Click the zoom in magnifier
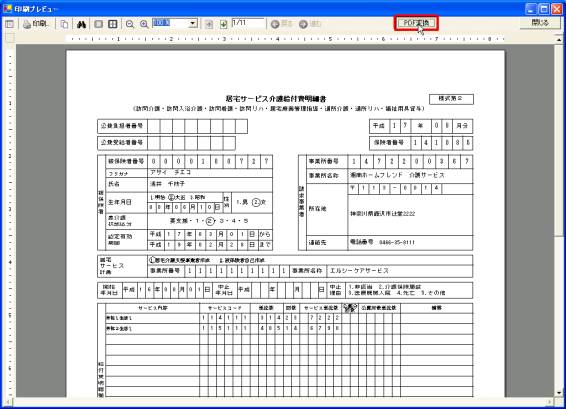 (x=144, y=24)
